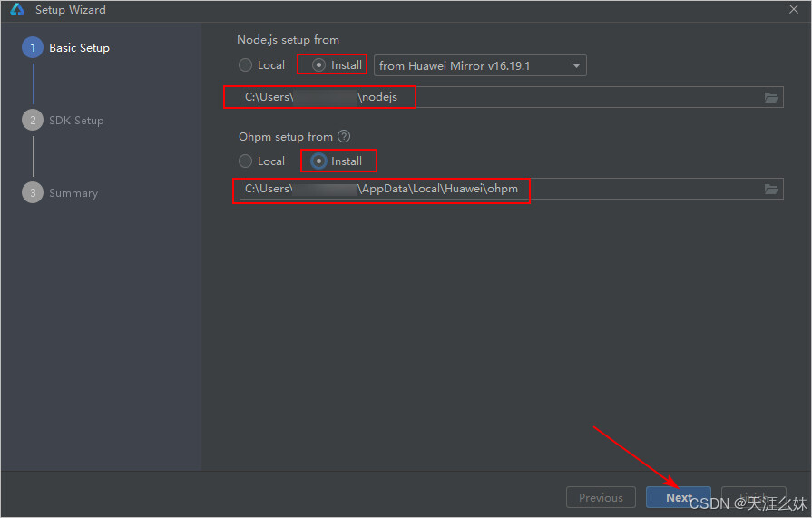Image resolution: width=812 pixels, height=518 pixels.
Task: Browse folder for Ohpm install path
Action: [771, 189]
